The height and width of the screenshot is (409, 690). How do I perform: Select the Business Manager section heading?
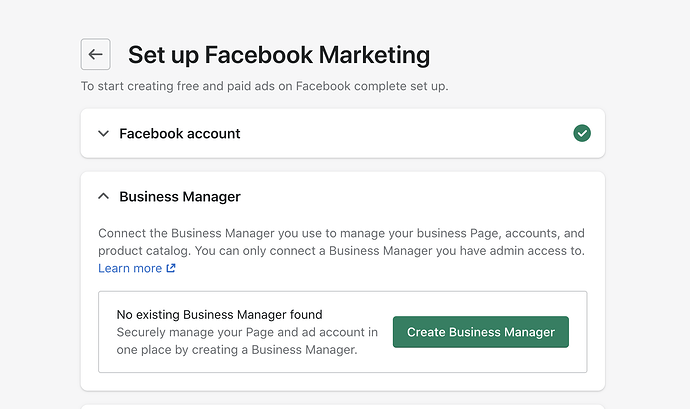coord(179,197)
